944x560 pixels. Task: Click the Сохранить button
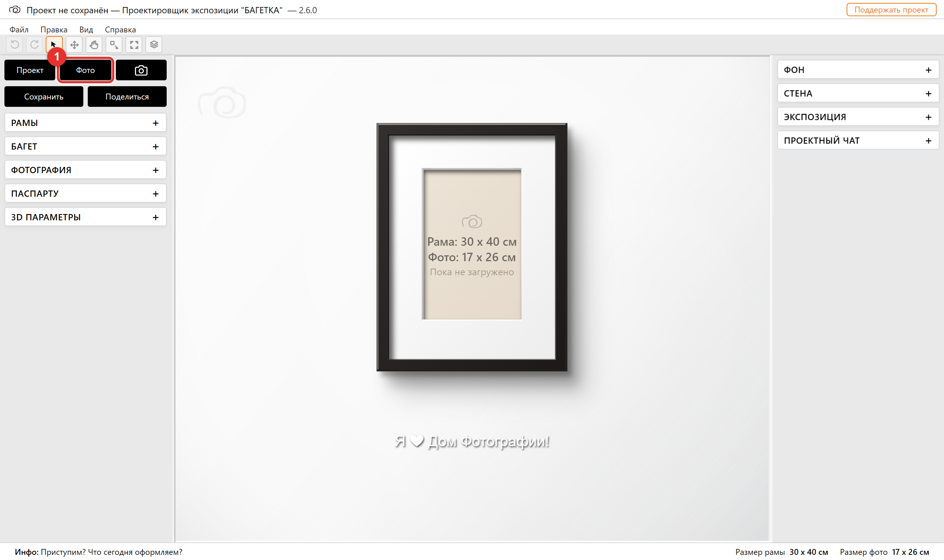tap(44, 97)
